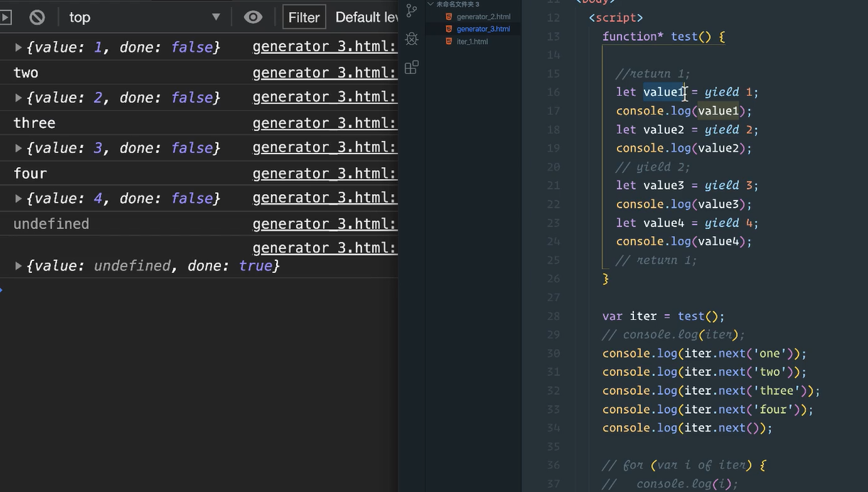Click 'console.log(iter.next());' on line 34

687,427
